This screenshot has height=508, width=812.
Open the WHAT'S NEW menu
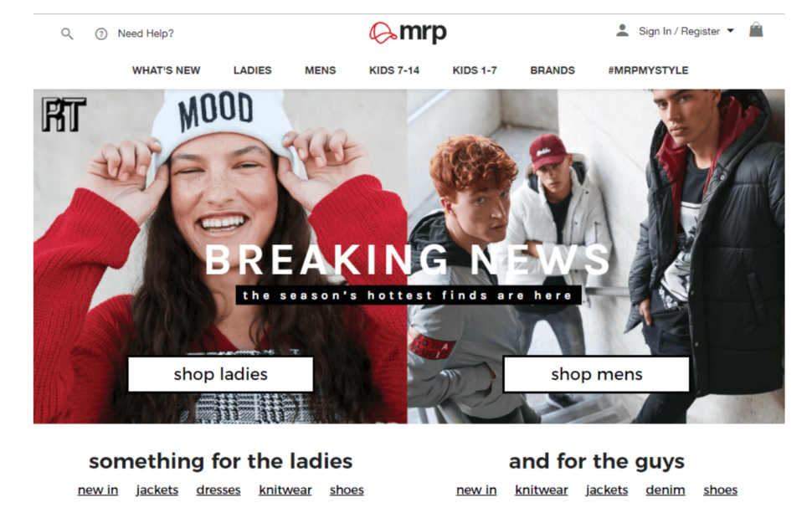point(167,70)
